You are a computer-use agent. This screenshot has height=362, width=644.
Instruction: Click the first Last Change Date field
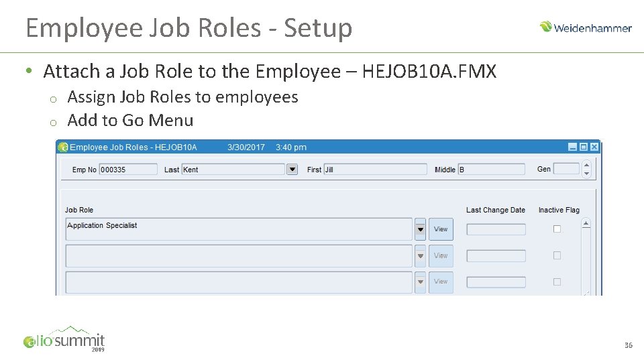[x=496, y=229]
